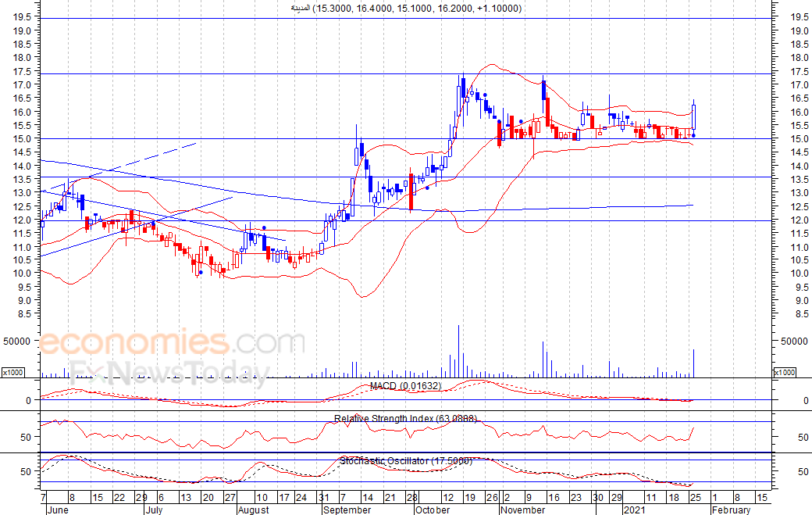Click date label 14 in September
The height and width of the screenshot is (515, 812).
tap(368, 498)
